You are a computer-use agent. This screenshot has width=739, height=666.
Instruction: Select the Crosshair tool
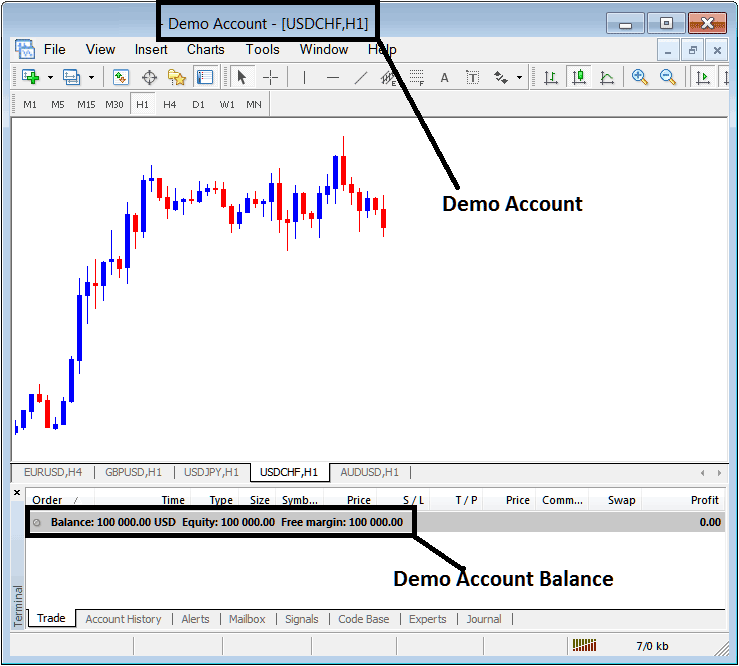click(x=270, y=77)
